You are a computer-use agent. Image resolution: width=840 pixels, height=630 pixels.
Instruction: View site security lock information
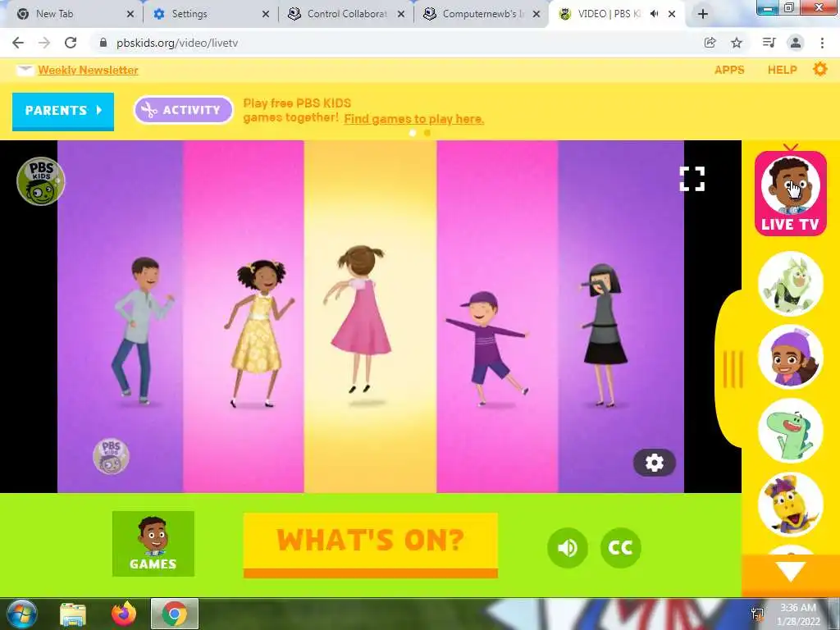[103, 43]
